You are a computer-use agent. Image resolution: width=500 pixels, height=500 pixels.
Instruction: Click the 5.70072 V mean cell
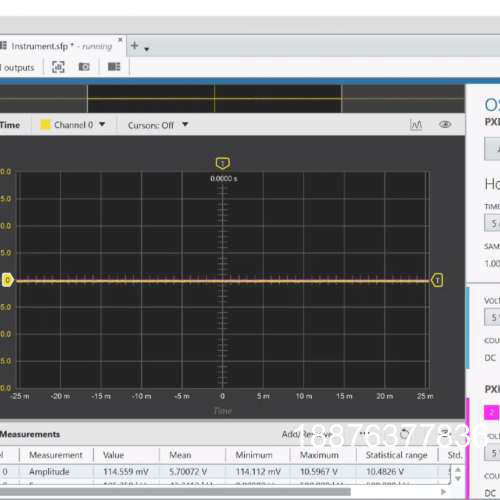[188, 472]
